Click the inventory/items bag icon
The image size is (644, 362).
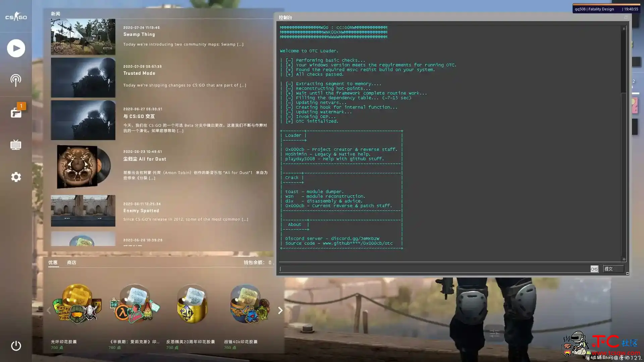[16, 112]
